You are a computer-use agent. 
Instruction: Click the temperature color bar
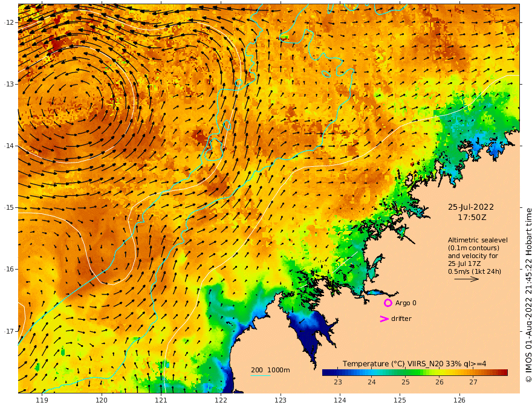(x=415, y=372)
